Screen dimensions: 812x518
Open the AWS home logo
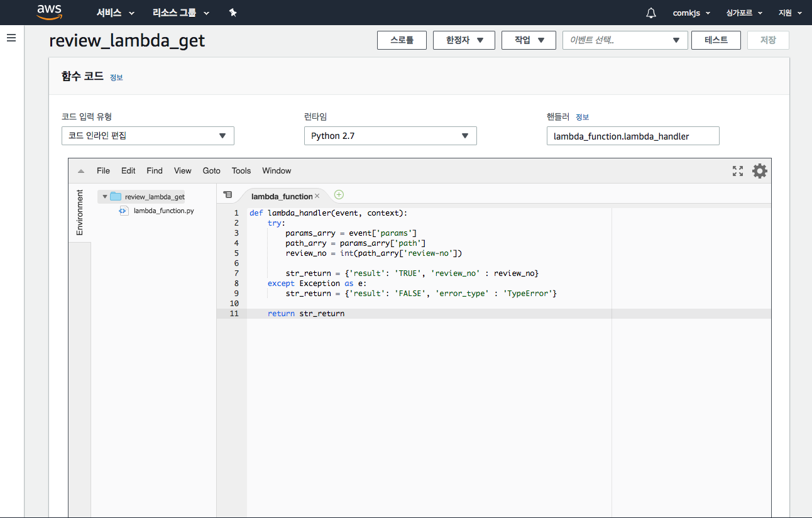click(x=49, y=12)
